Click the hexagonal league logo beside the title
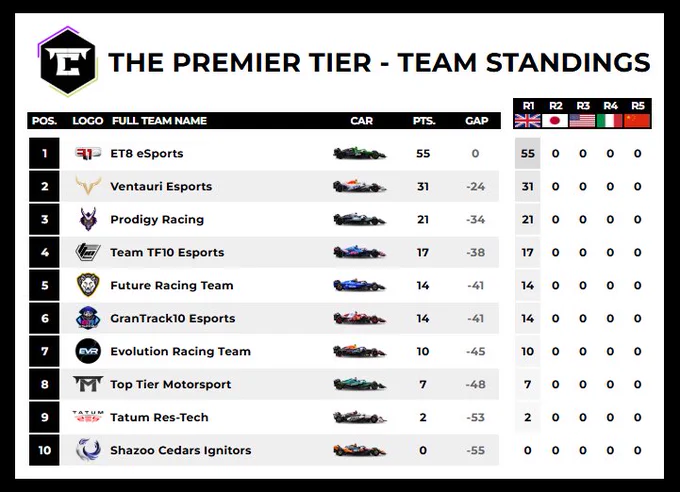 [x=68, y=61]
